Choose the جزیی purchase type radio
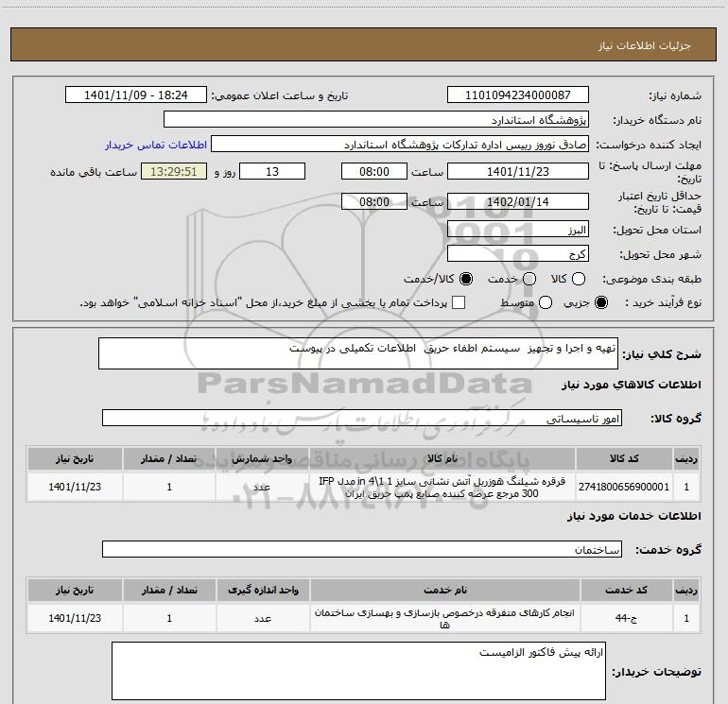This screenshot has height=704, width=728. tap(601, 302)
